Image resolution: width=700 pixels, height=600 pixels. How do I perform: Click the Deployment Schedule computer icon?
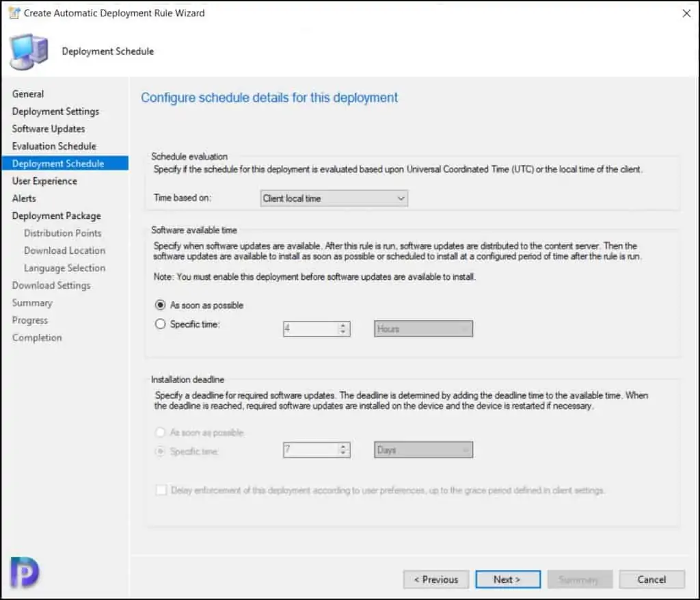tap(29, 51)
